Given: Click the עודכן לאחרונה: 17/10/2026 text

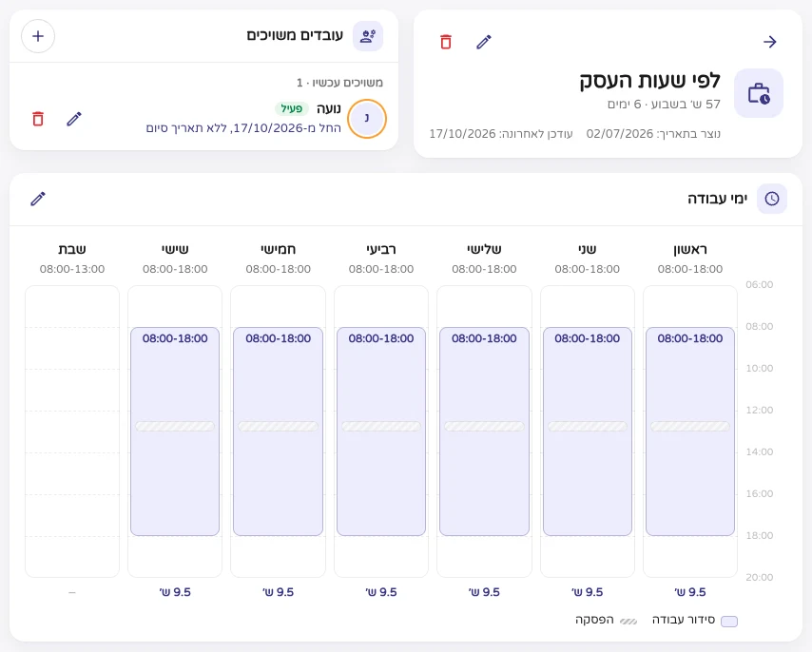Looking at the screenshot, I should (501, 134).
